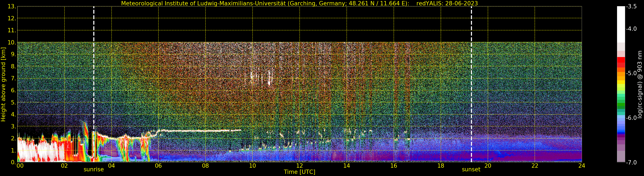Click the "-3.5" colorbar tick value
Viewport: 644px width, 176px height.
tap(631, 6)
